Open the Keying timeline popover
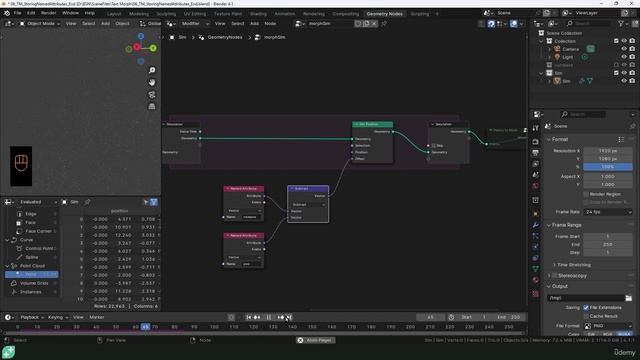640x360 pixels. coord(58,317)
